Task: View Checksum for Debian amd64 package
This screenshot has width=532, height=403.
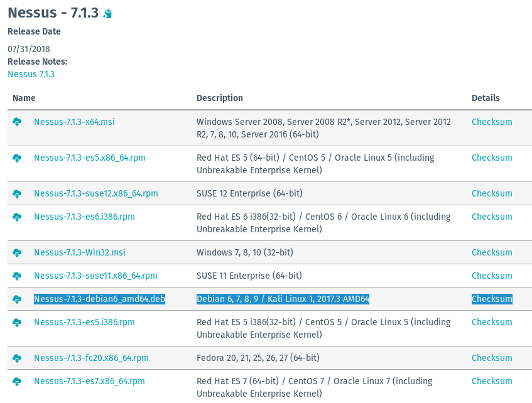Action: coord(492,299)
